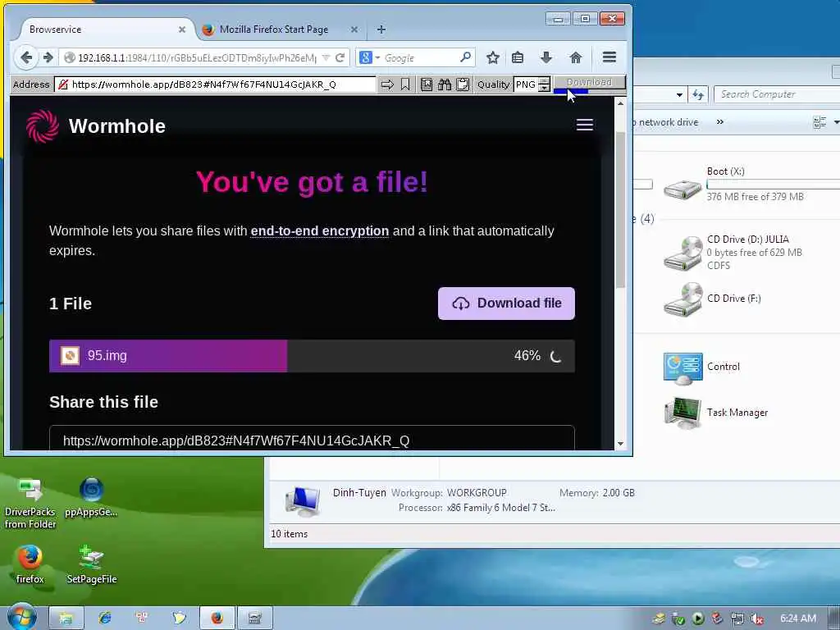Open Browservice bookmarks page icon
Viewport: 840px width, 630px height.
[427, 84]
